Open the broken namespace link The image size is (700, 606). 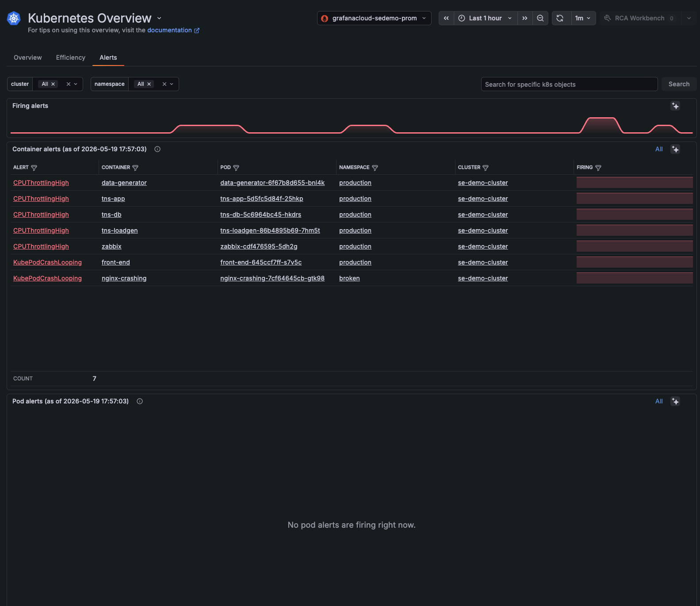pos(349,278)
